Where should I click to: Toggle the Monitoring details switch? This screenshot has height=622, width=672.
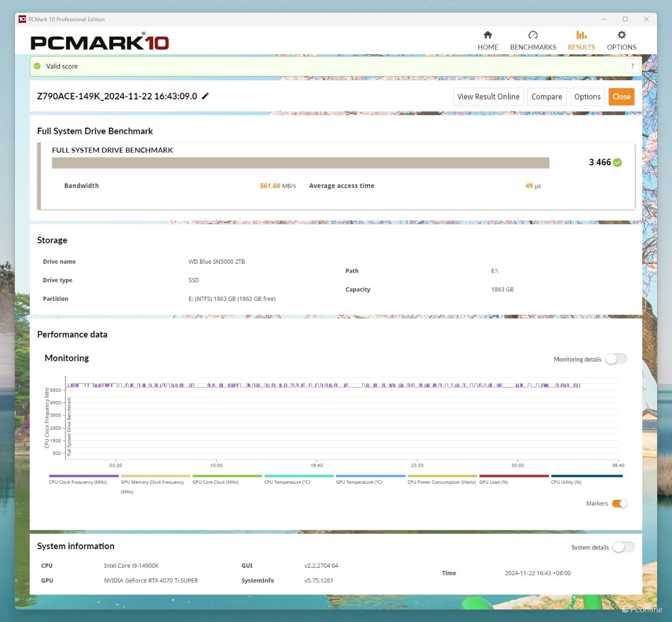click(616, 359)
